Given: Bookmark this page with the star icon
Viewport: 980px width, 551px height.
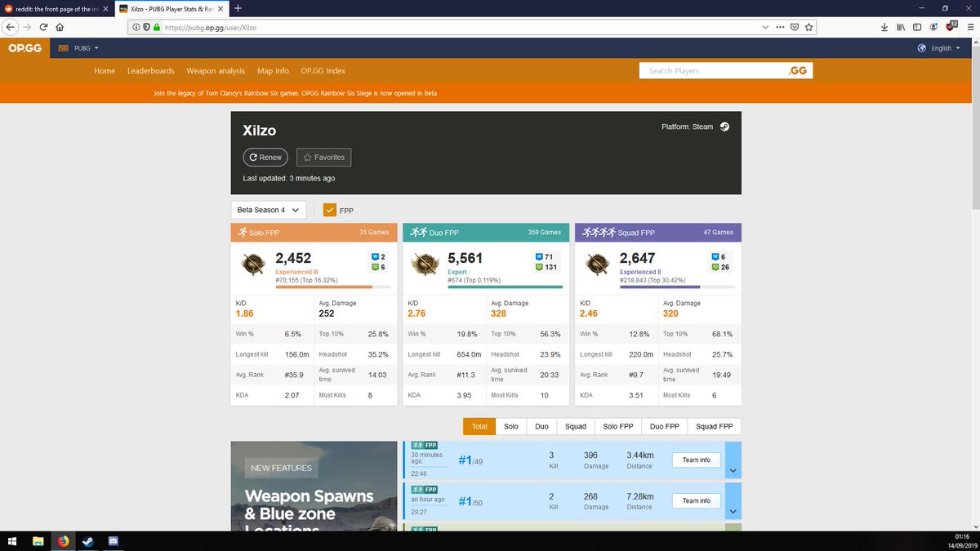Looking at the screenshot, I should 808,27.
